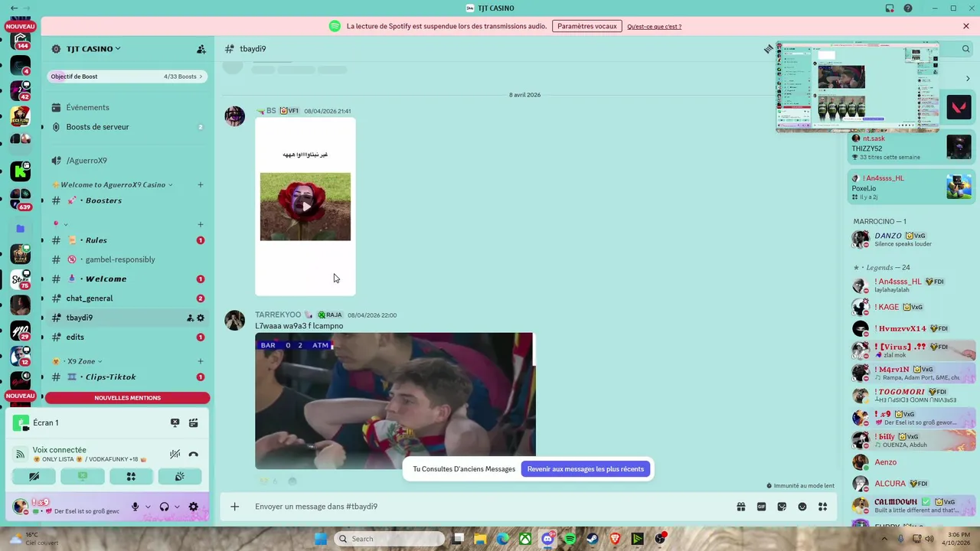
Task: Open the BAR vs ATM match image
Action: pos(395,401)
